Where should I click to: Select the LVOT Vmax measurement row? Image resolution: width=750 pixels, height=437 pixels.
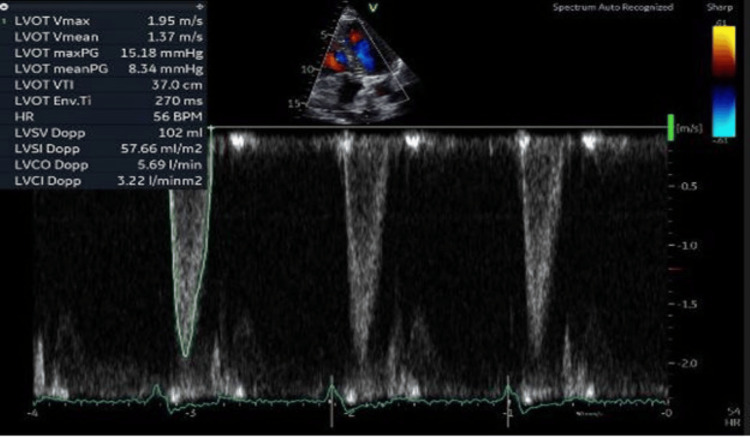click(103, 21)
